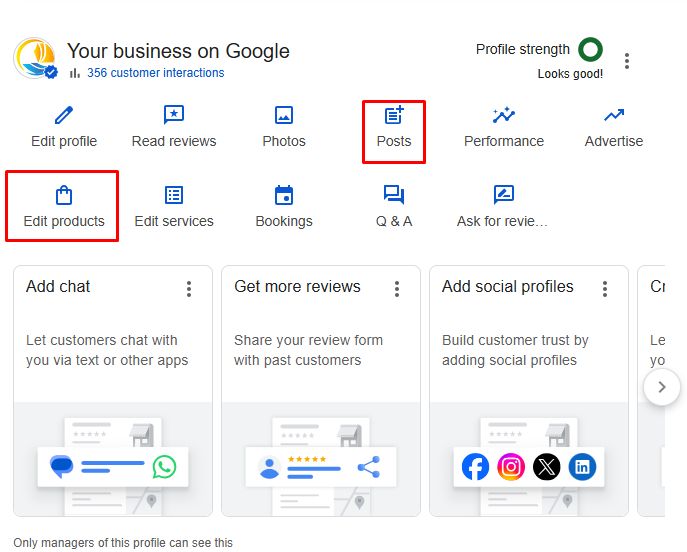Click 'Only managers of this profile' note

click(123, 542)
